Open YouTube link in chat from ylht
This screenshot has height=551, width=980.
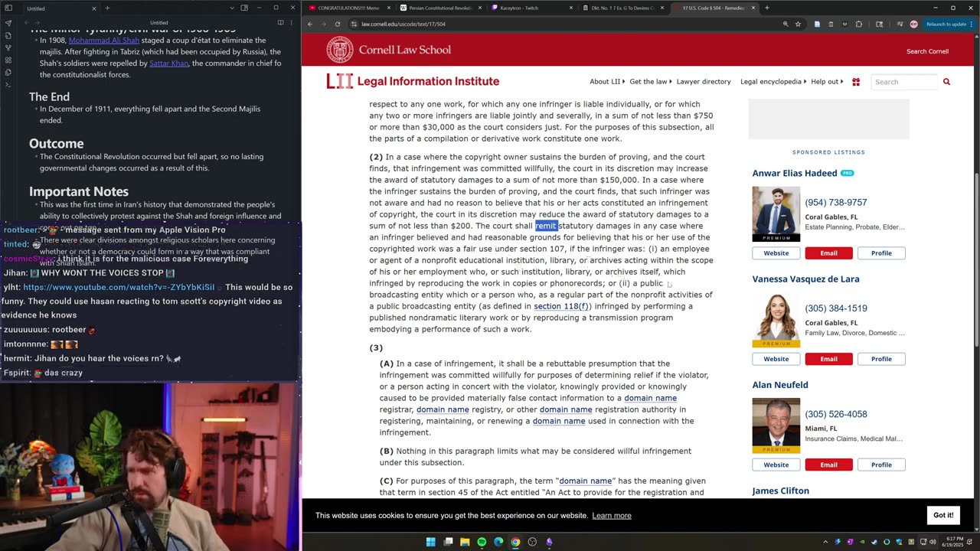coord(119,287)
